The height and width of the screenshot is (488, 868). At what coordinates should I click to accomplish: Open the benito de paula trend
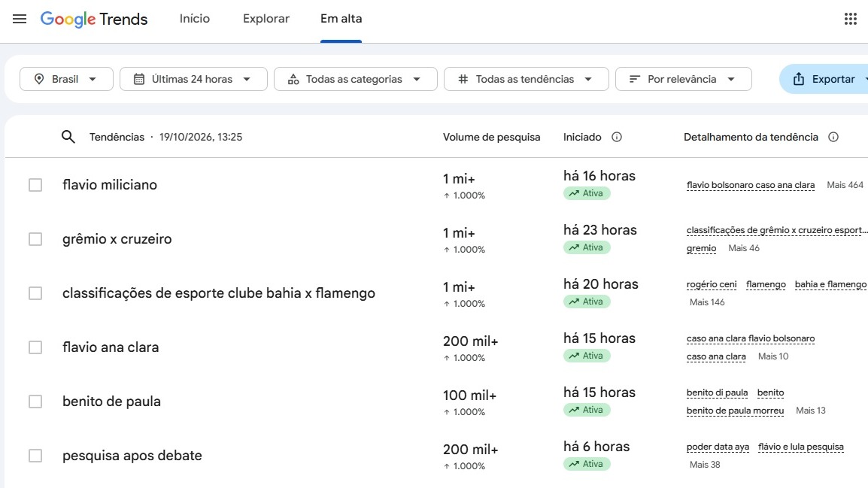[x=111, y=402]
